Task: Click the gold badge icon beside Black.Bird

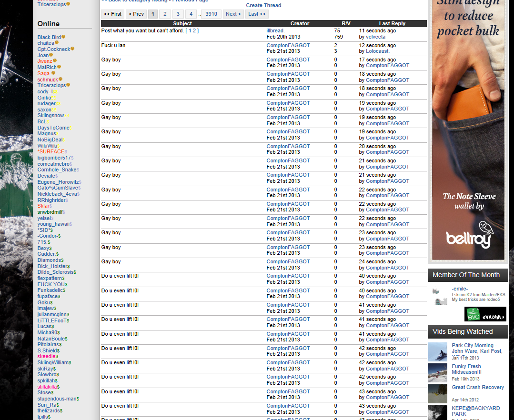Action: (63, 37)
